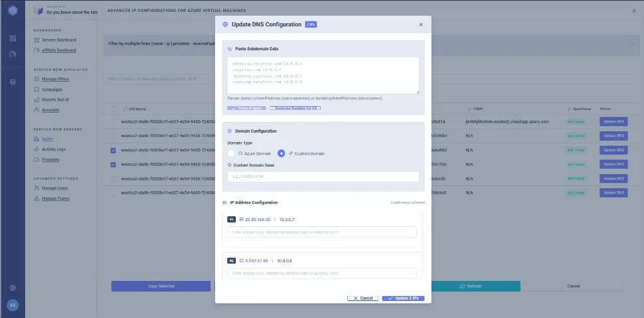Screen dimensions: 644x318
Task: Click the Activity Logs sidebar icon
Action: point(36,150)
